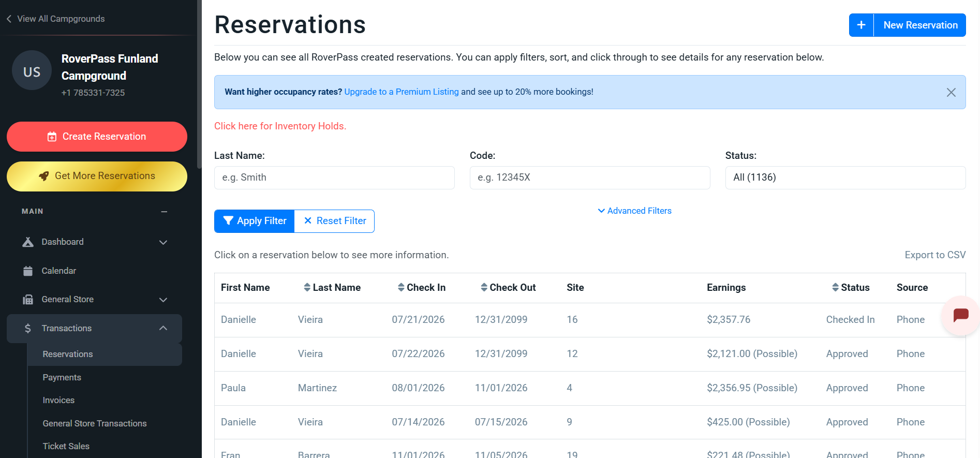This screenshot has width=980, height=458.
Task: Click the plus icon beside New Reservation
Action: coord(861,25)
